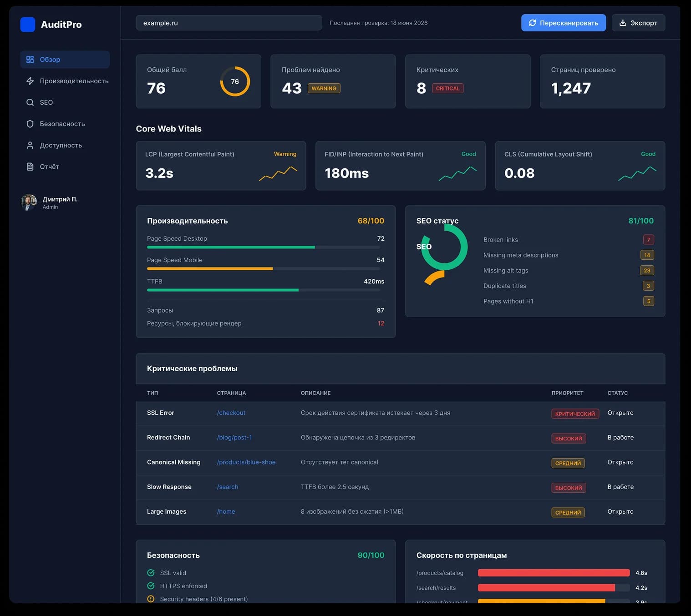The height and width of the screenshot is (616, 691).
Task: Click the Безопасность shield icon
Action: [x=30, y=124]
